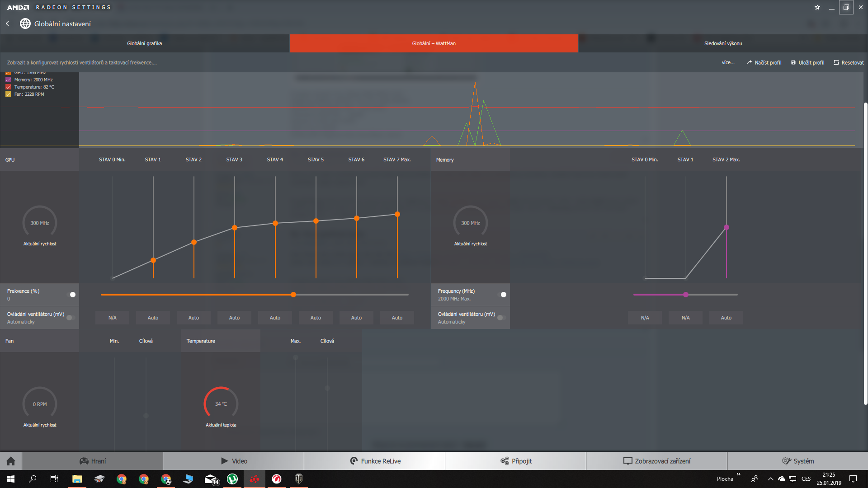Click the Načíst profil load icon

point(749,62)
